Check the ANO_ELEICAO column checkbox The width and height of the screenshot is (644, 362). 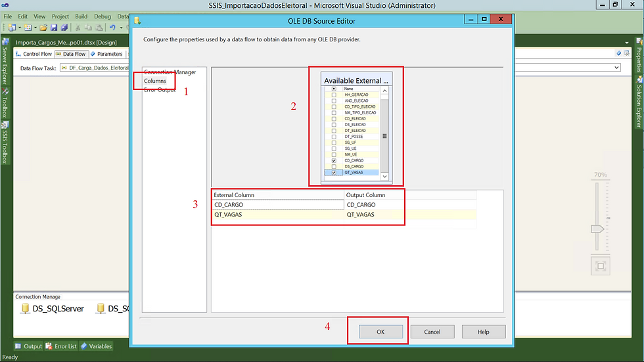tap(334, 101)
